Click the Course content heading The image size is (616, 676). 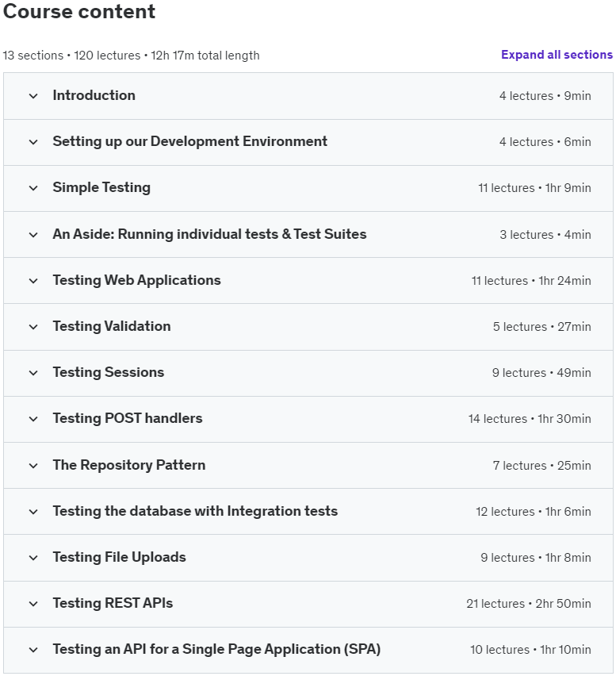pyautogui.click(x=78, y=11)
